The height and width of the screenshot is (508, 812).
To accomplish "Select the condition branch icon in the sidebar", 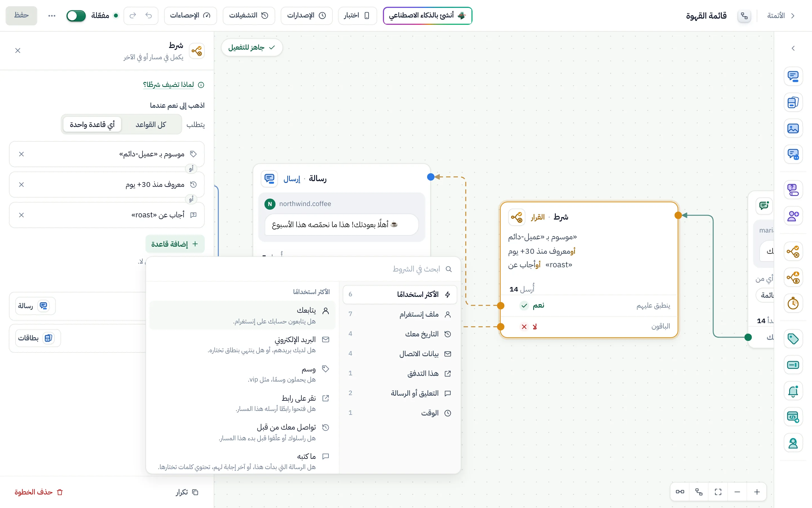I will point(793,251).
